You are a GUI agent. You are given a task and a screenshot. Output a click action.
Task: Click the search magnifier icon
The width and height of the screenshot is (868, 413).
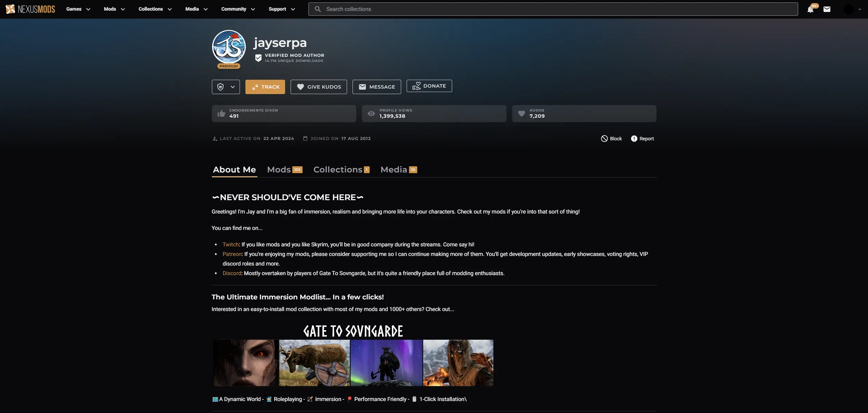pos(318,9)
